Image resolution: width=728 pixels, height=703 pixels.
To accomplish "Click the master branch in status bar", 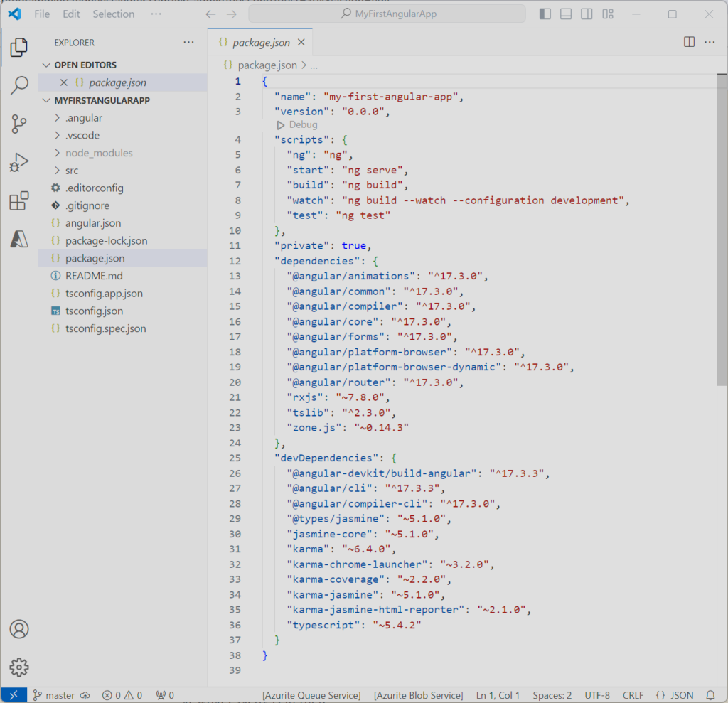I will 60,695.
